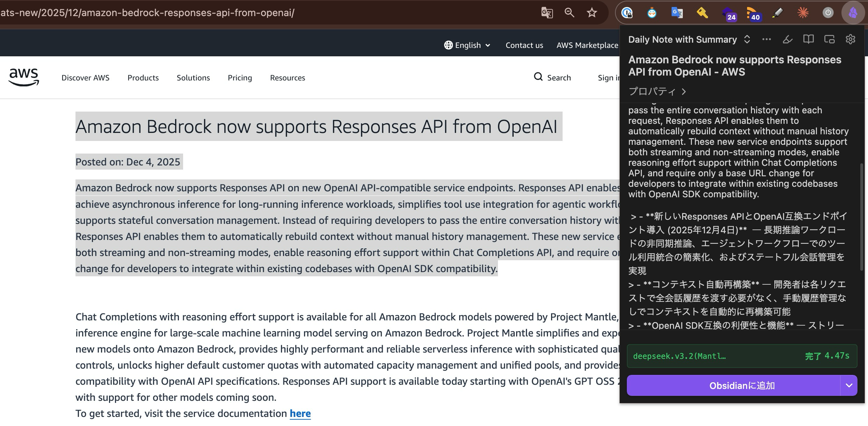Open the English language dropdown
The width and height of the screenshot is (868, 426).
[467, 45]
